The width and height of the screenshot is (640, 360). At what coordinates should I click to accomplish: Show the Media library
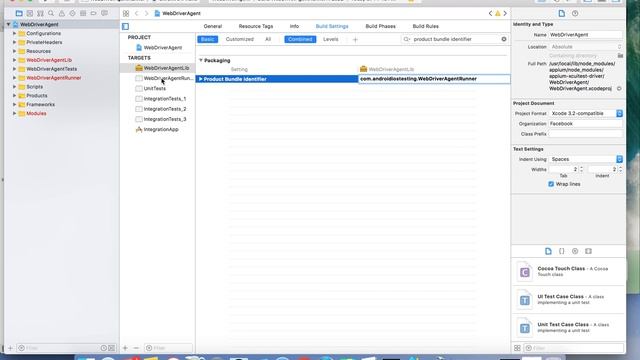[588, 251]
